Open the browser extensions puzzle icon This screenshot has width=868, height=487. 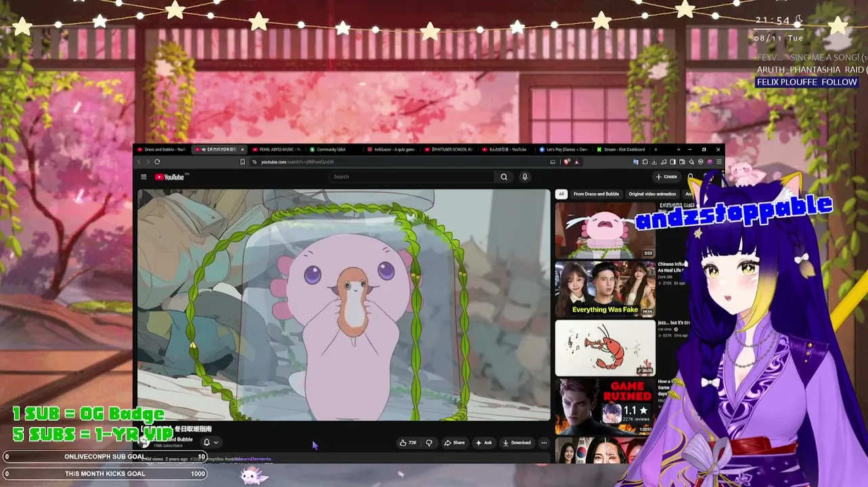[645, 162]
